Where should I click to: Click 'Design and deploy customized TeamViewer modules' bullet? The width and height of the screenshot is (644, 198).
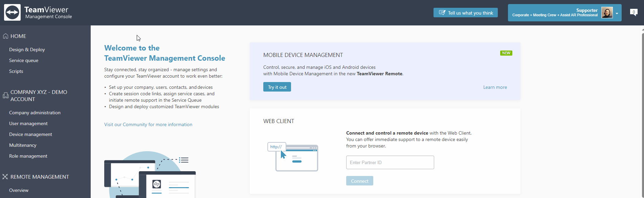click(x=164, y=106)
